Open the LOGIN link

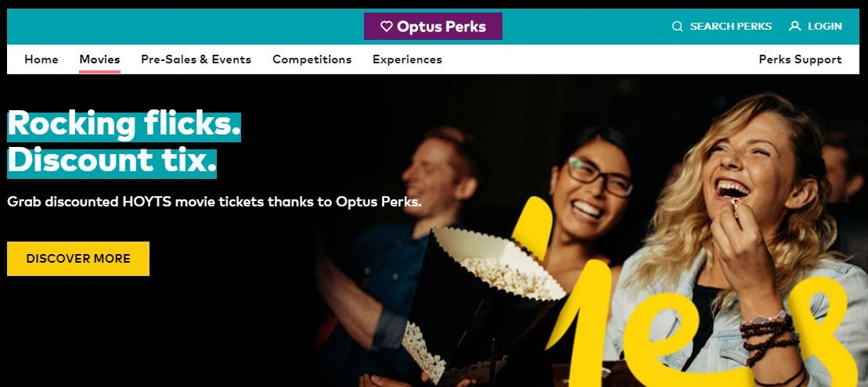point(825,26)
